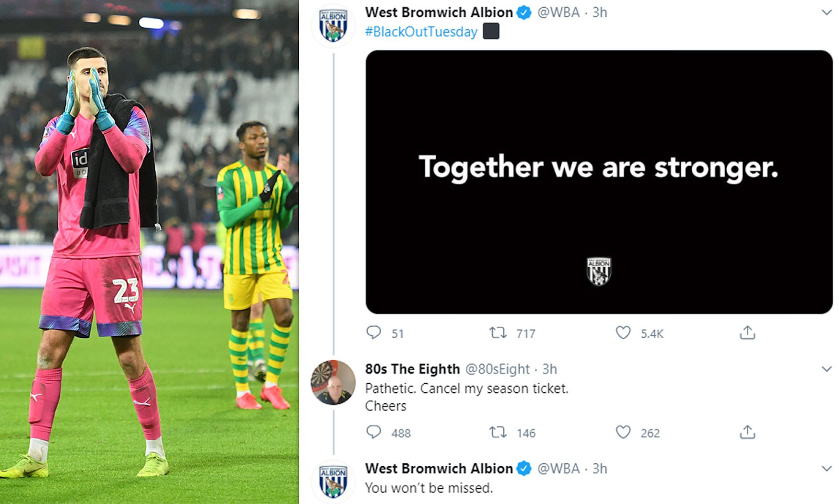
Task: Retweet the 'Cancel my season ticket' reply
Action: click(x=498, y=432)
